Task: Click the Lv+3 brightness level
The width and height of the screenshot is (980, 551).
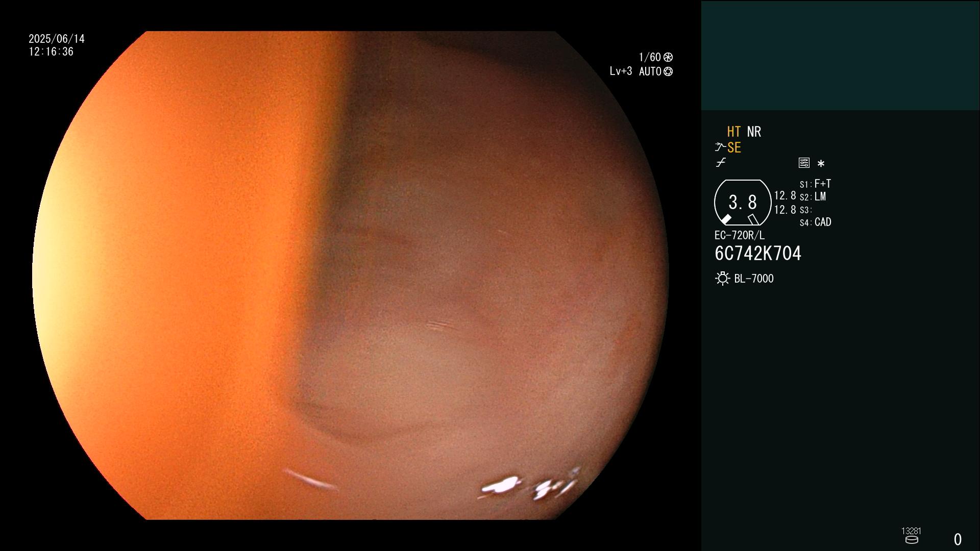Action: pos(621,71)
